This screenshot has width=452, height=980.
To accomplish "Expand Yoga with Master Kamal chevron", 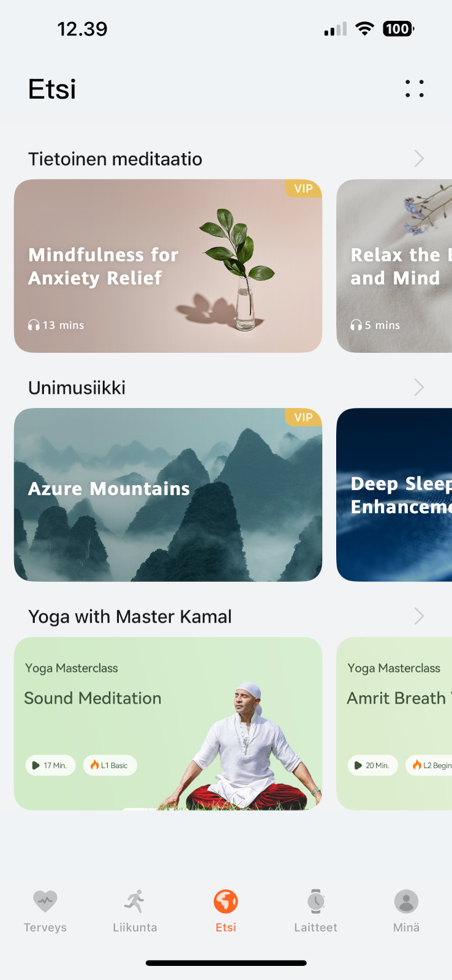I will coord(419,616).
